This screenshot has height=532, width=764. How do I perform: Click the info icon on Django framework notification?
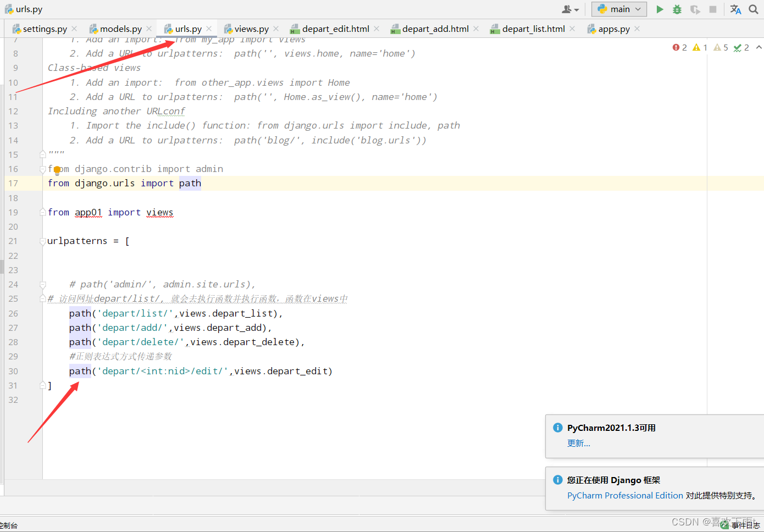(557, 480)
